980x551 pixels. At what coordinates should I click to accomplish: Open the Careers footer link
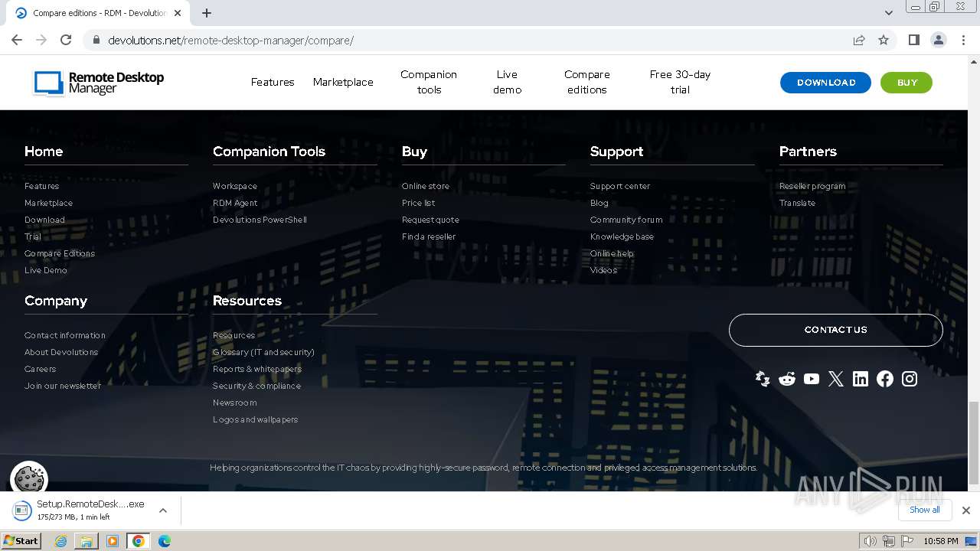point(41,369)
